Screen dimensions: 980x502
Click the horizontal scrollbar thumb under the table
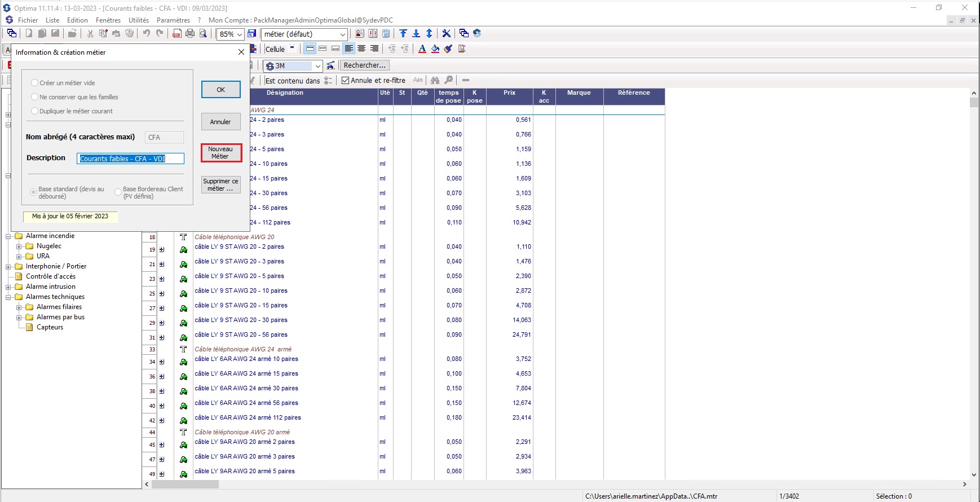(185, 484)
